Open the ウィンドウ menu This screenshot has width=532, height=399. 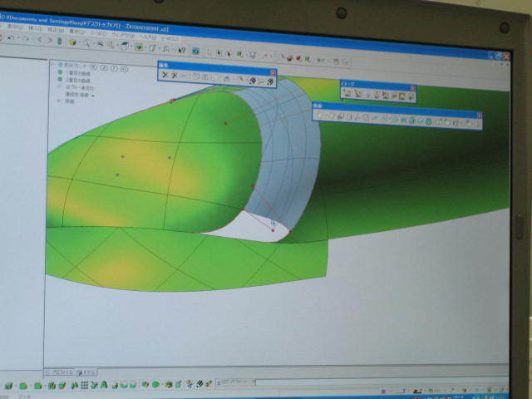click(x=123, y=35)
